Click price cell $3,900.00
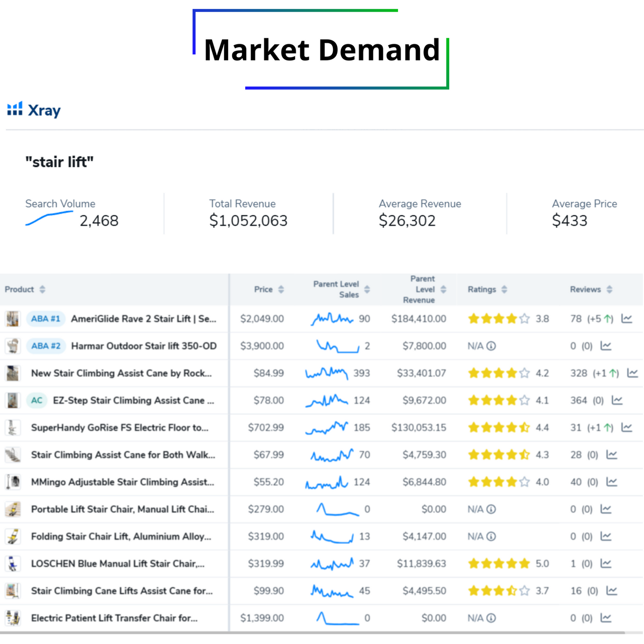 [262, 346]
